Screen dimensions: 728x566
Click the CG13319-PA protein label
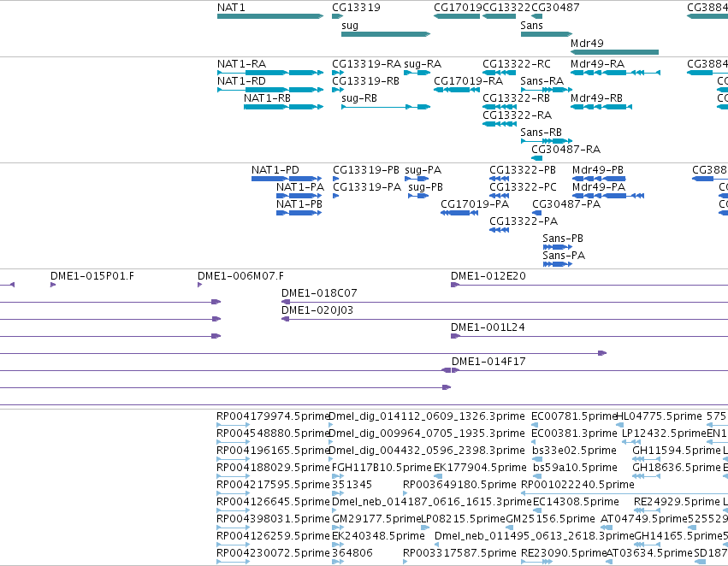coord(367,187)
